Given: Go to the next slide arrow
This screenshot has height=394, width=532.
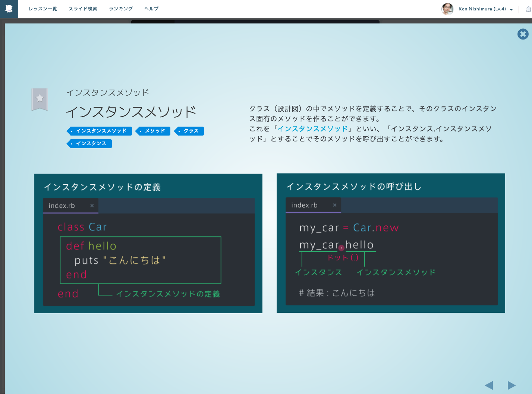Looking at the screenshot, I should [511, 385].
